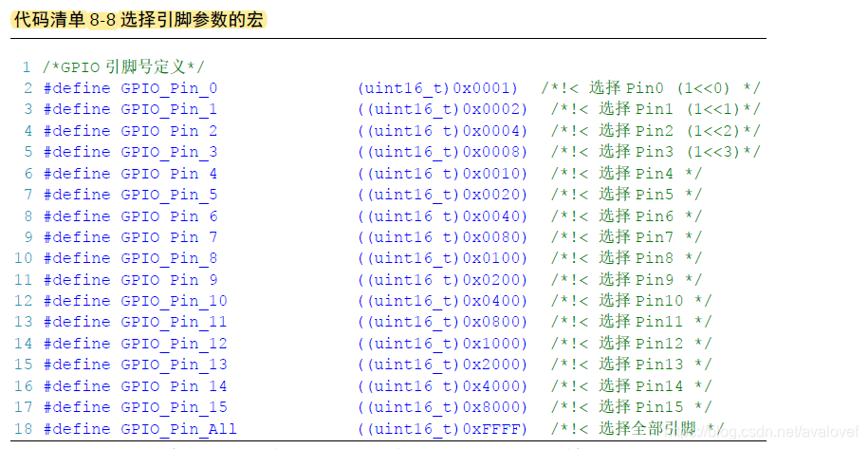Click the comment 选择 Pin5

[x=636, y=195]
